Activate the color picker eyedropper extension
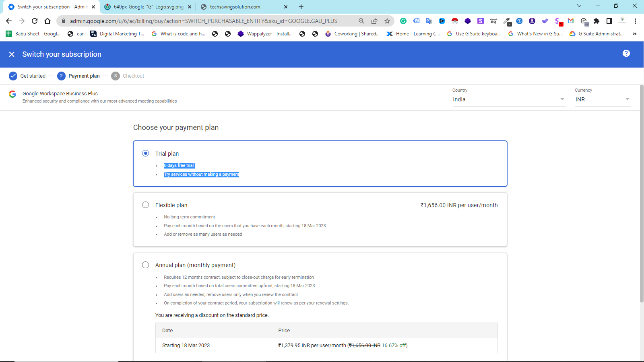This screenshot has width=644, height=362. coord(507,21)
